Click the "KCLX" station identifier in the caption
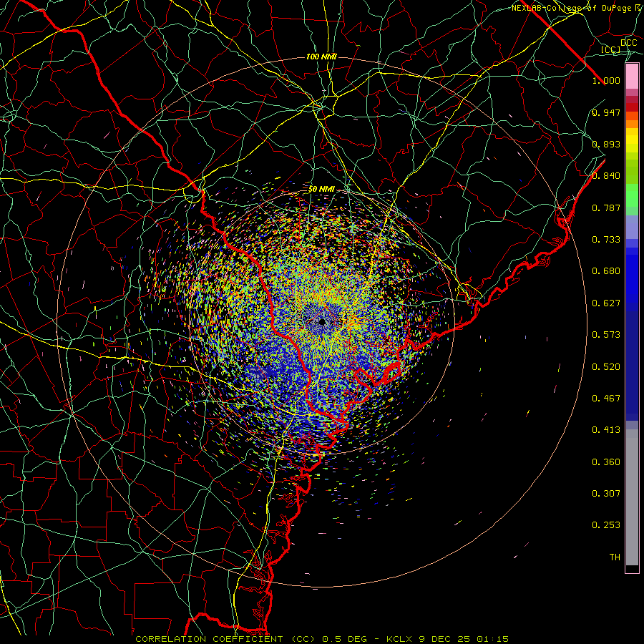Viewport: 644px width, 644px height. coord(401,639)
